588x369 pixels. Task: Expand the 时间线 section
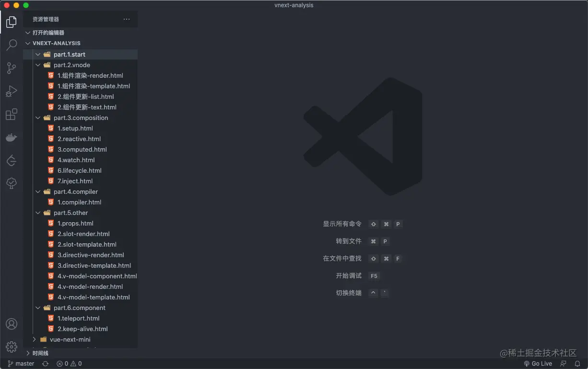tap(81, 353)
